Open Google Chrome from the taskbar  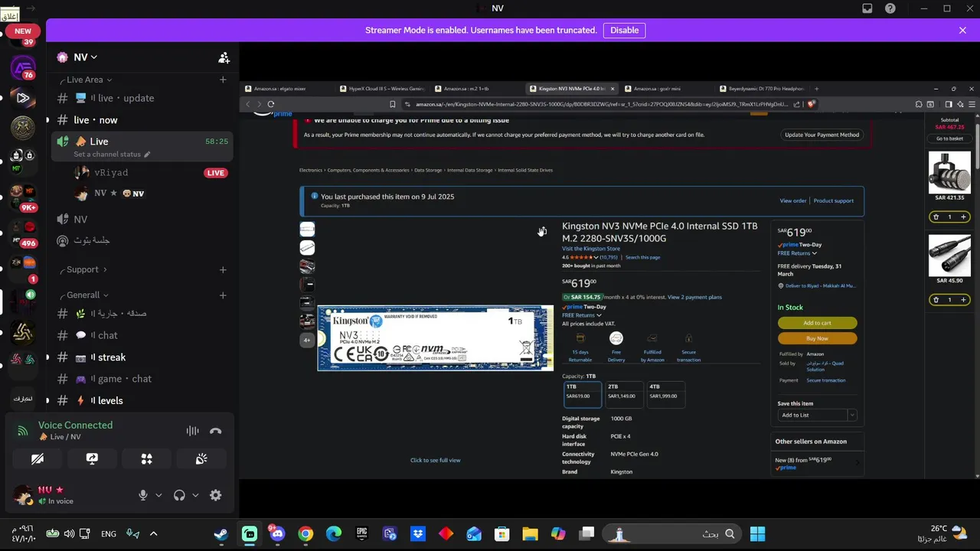(x=305, y=534)
